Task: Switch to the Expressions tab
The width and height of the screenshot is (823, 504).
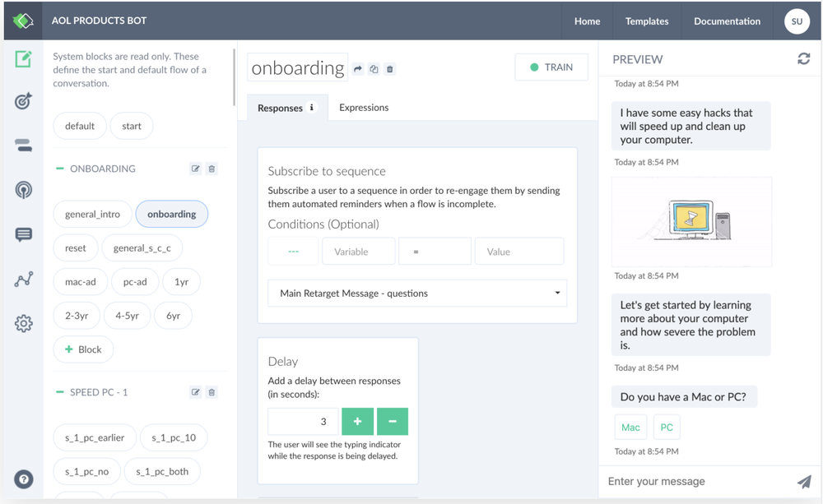Action: pyautogui.click(x=364, y=108)
